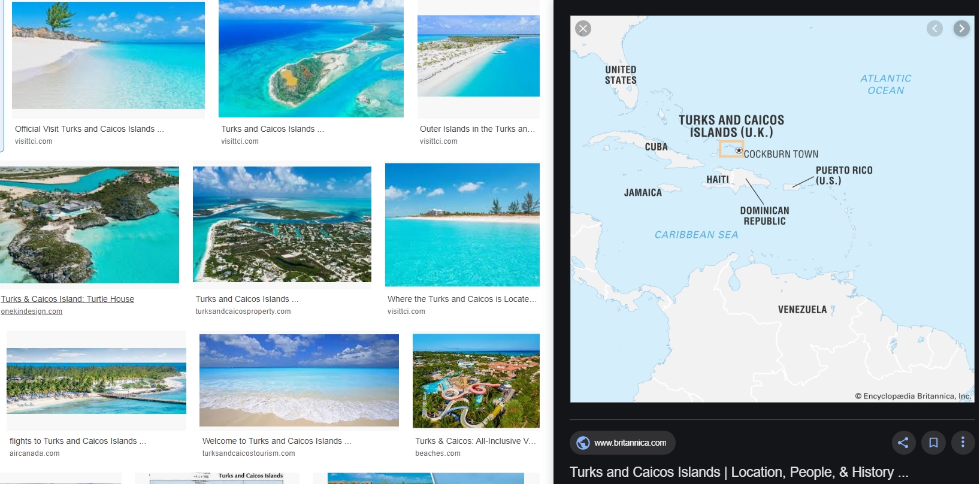The image size is (980, 484).
Task: Close the image preview panel
Action: point(583,28)
